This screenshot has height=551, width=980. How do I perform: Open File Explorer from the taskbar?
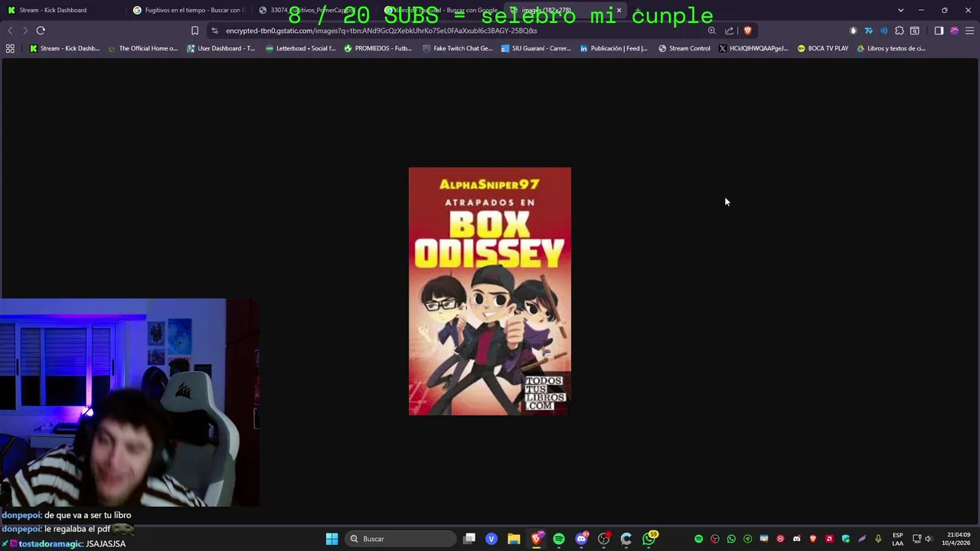pyautogui.click(x=514, y=539)
